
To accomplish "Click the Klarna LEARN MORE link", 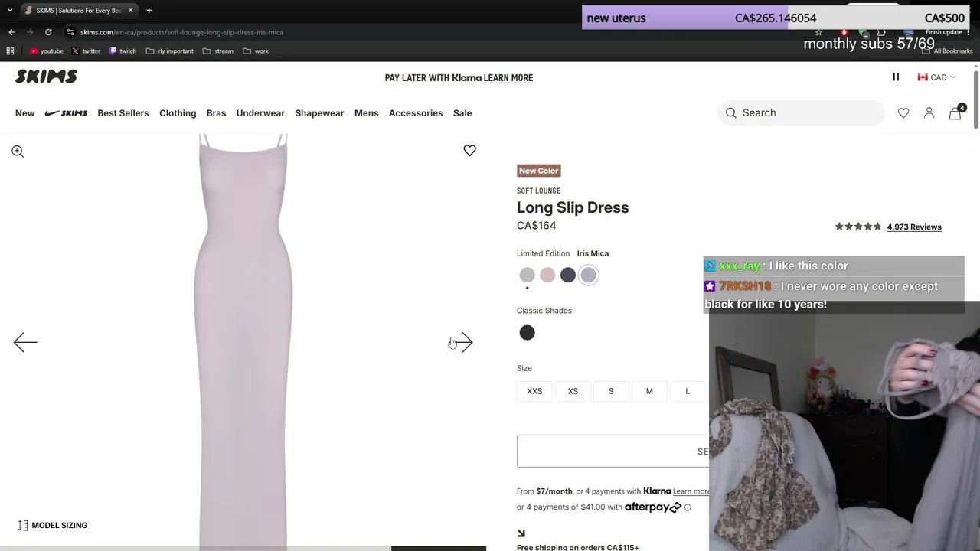I will coord(508,78).
